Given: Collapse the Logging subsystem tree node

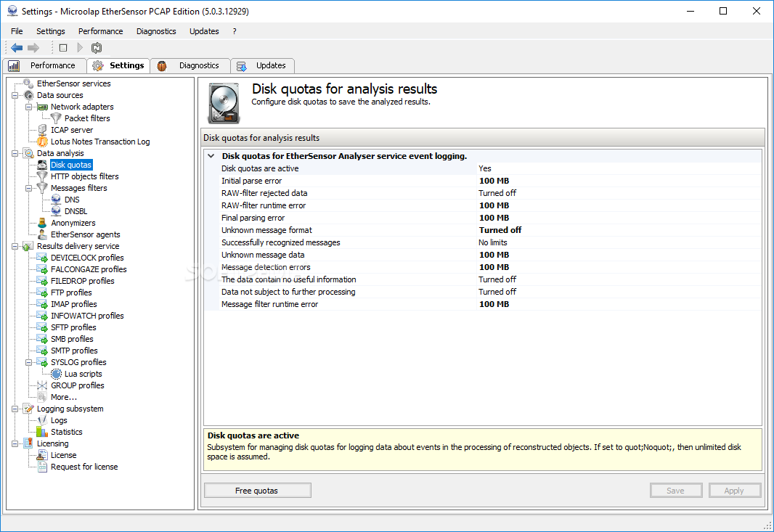Looking at the screenshot, I should coord(15,409).
